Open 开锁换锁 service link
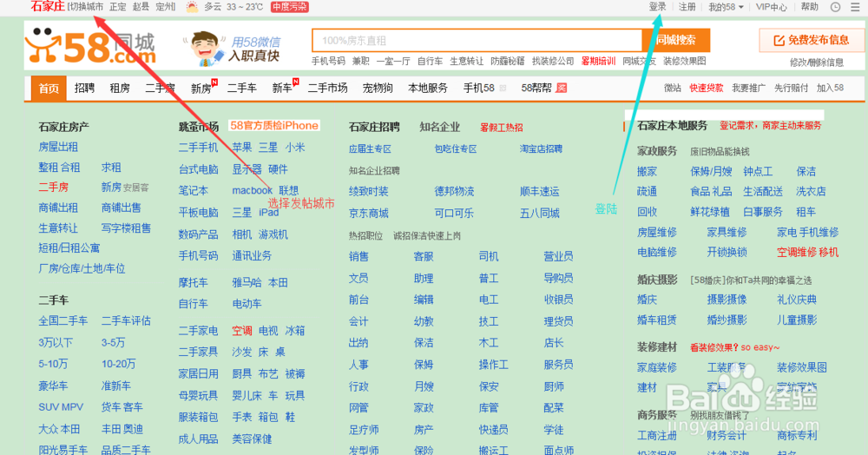 727,253
